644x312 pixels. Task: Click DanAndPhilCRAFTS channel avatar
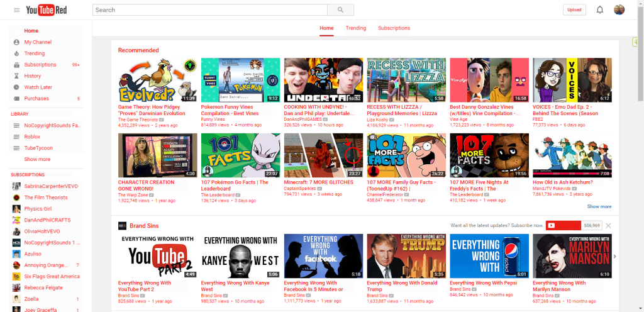tap(16, 220)
